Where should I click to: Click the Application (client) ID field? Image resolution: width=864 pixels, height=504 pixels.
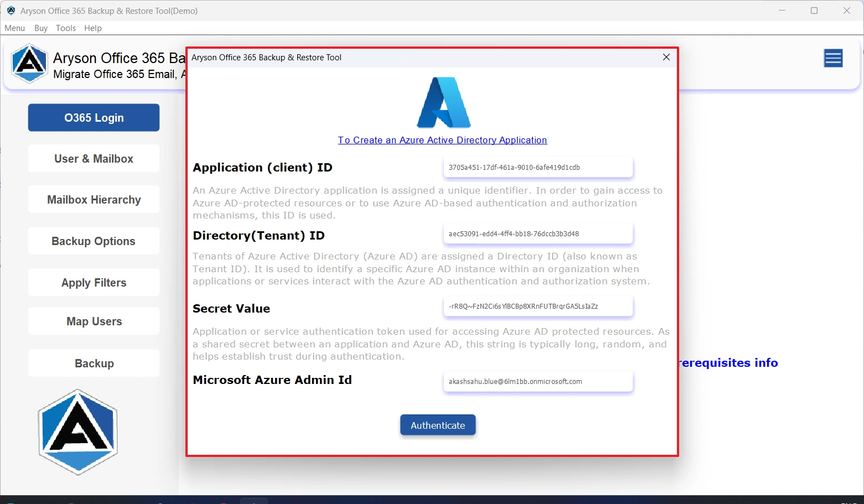[538, 167]
